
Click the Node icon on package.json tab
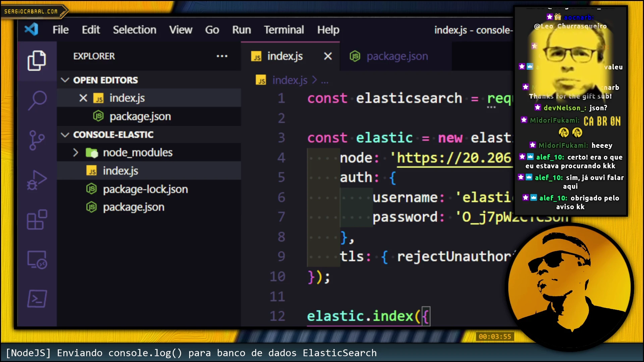tap(355, 56)
